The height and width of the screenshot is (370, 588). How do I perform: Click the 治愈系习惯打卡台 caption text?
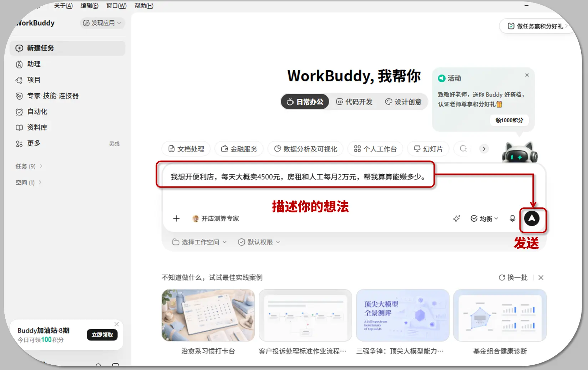(208, 351)
